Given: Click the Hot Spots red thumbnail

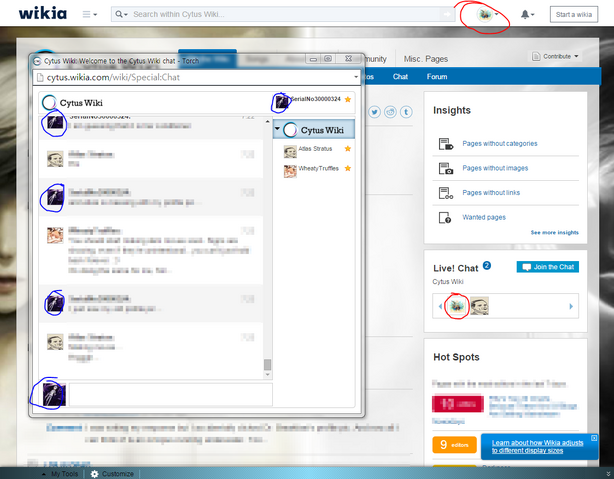Looking at the screenshot, I should coord(458,404).
